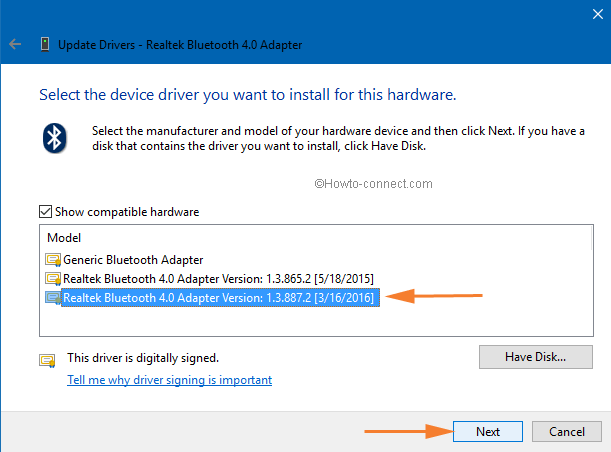Click the Bluetooth logo icon

pyautogui.click(x=55, y=138)
